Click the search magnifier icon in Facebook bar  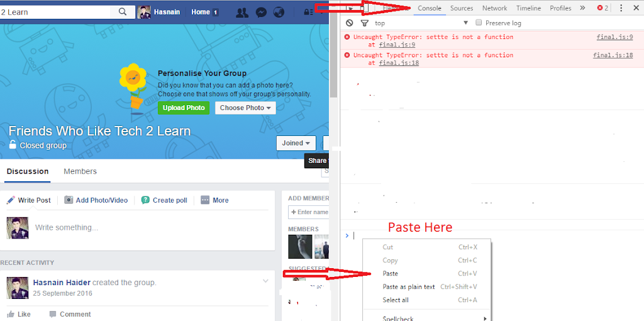pyautogui.click(x=123, y=11)
